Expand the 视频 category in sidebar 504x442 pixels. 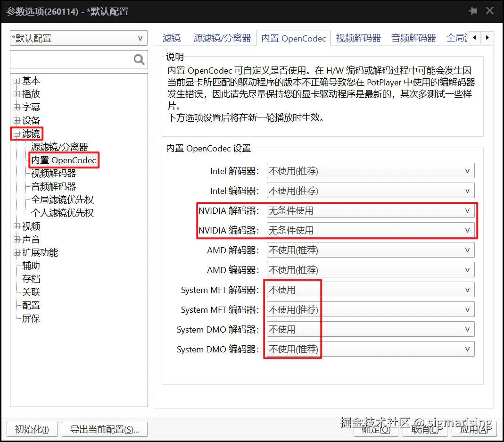[x=16, y=226]
